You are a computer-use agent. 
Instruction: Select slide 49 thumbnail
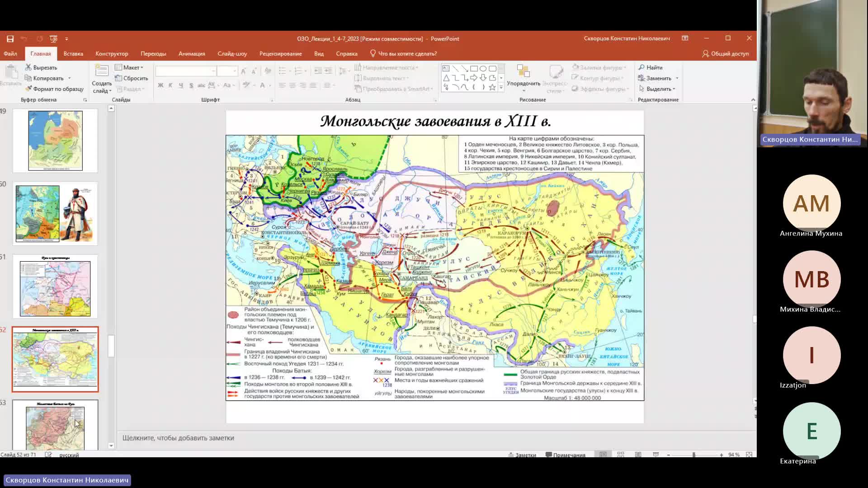[55, 141]
